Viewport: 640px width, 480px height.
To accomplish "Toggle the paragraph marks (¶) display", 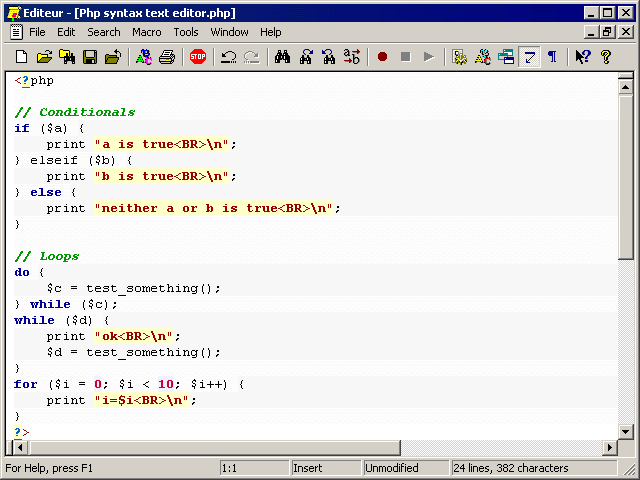I will tap(552, 57).
